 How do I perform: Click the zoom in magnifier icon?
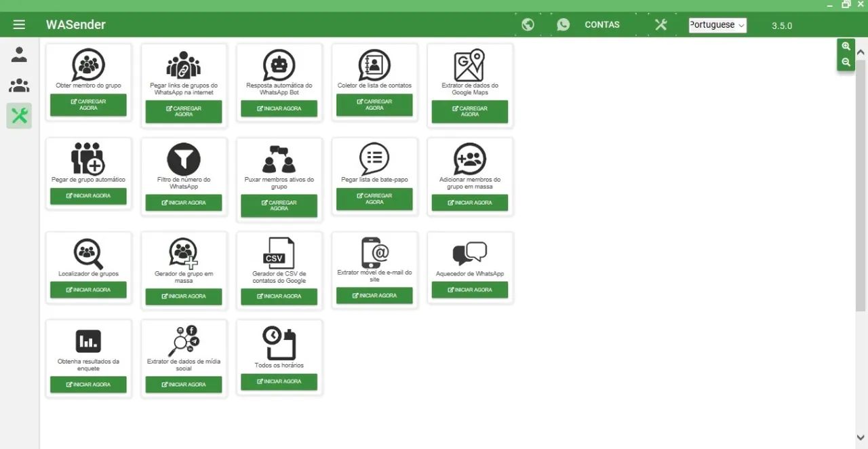point(846,47)
